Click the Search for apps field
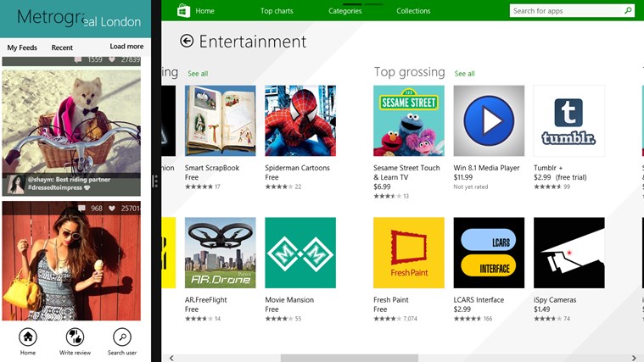Screen dimensions: 644x362 [567, 11]
